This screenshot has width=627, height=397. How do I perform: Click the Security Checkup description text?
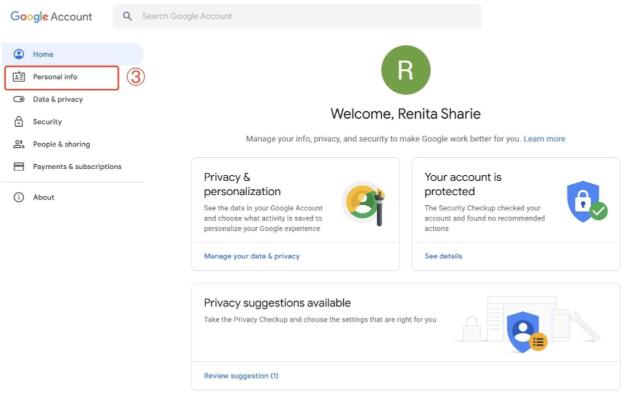pos(484,218)
